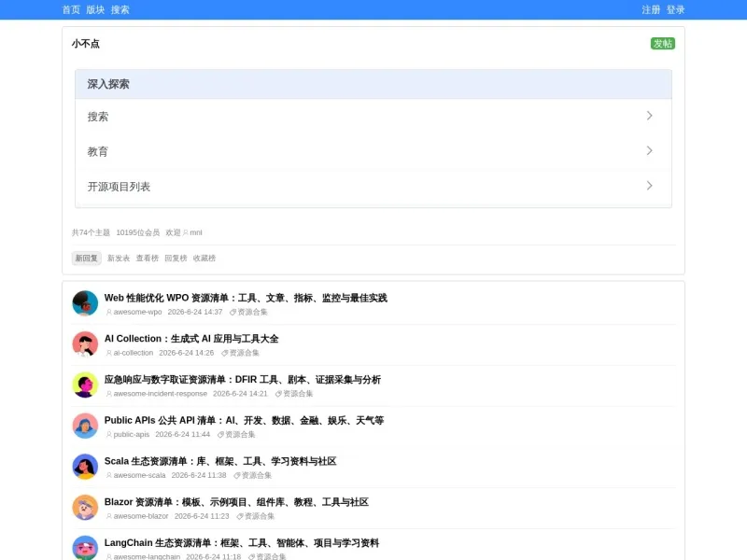Open welcomed member mnl profile
Screen dimensions: 747x560
tap(193, 232)
